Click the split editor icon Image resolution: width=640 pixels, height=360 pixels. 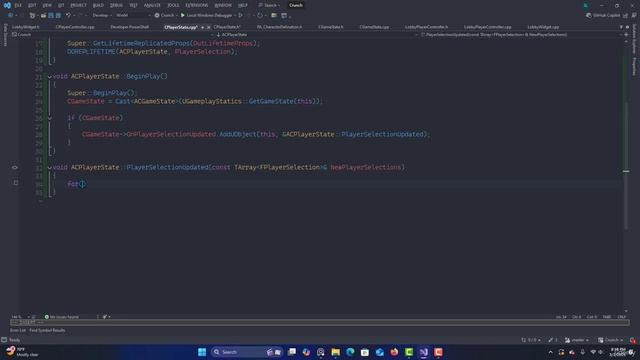coord(626,35)
